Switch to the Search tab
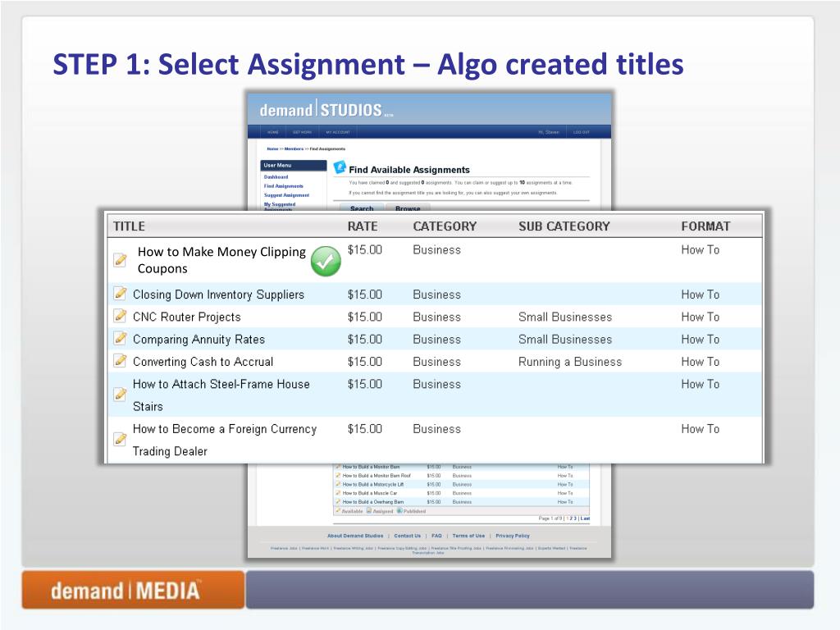Screen dimensions: 840x630 coord(361,208)
